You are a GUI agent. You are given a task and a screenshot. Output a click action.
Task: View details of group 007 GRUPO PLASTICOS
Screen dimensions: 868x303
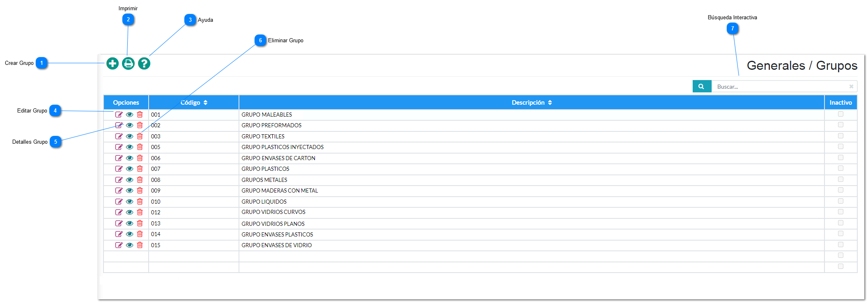click(x=129, y=169)
